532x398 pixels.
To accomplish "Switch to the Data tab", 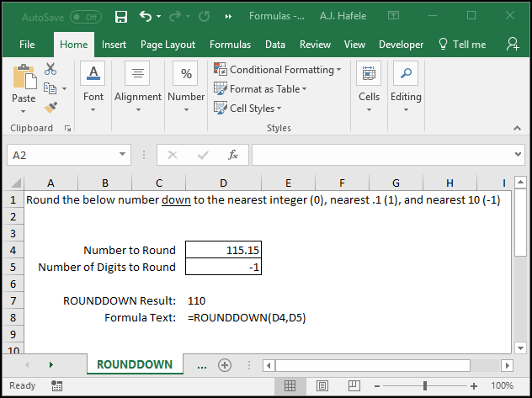I will [x=275, y=45].
